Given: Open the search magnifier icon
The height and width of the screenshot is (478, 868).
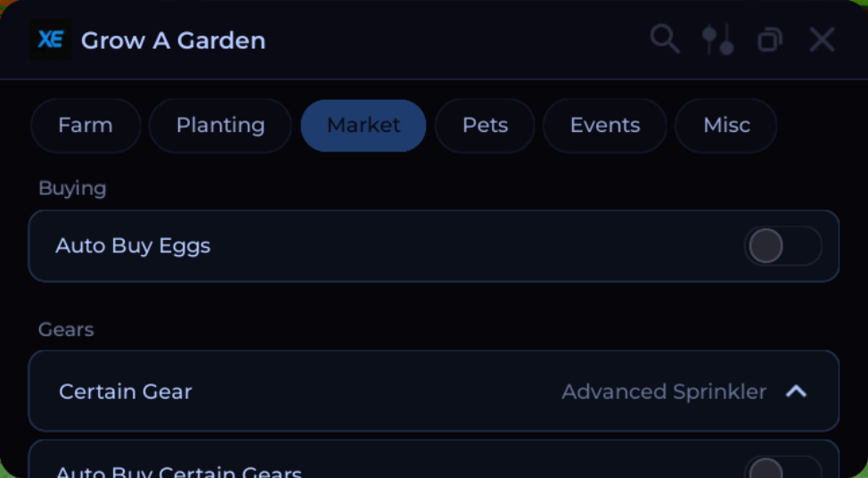Looking at the screenshot, I should [664, 39].
